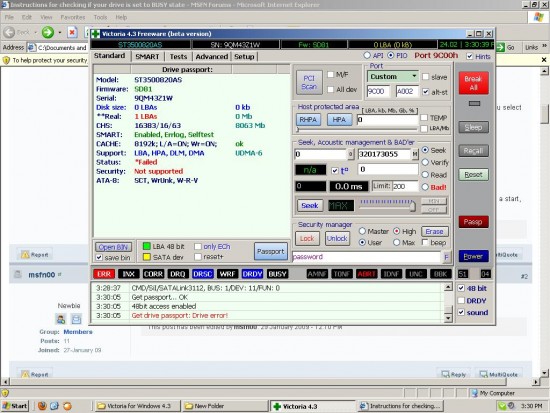Select the Verify radio button
Viewport: 550px width, 413px height.
tap(425, 162)
